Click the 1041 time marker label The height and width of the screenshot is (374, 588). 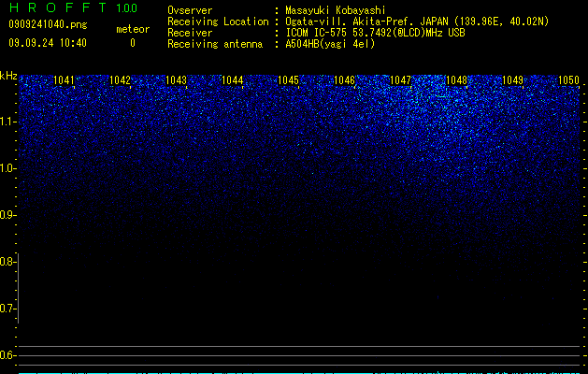[x=64, y=80]
